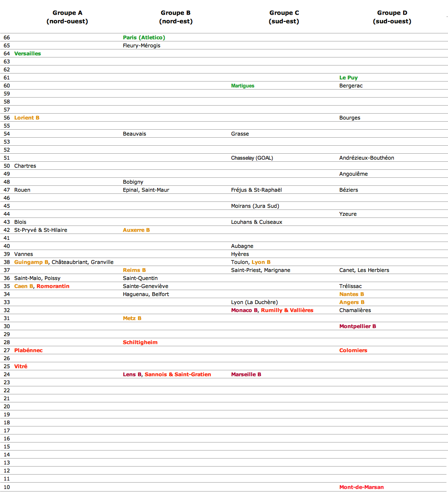
Task: Click the Groupe D (sud-ouest) header
Action: coord(392,17)
